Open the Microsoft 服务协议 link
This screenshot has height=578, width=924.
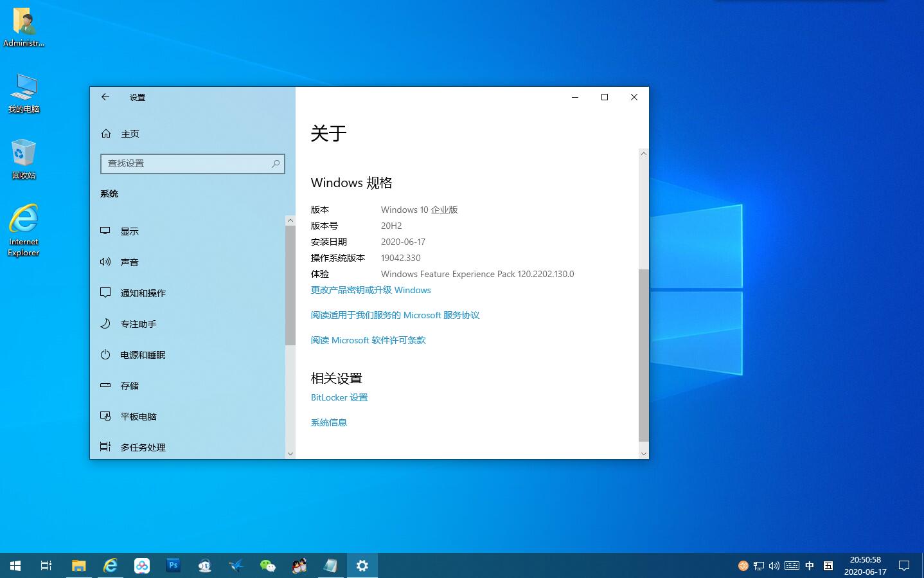pyautogui.click(x=395, y=315)
